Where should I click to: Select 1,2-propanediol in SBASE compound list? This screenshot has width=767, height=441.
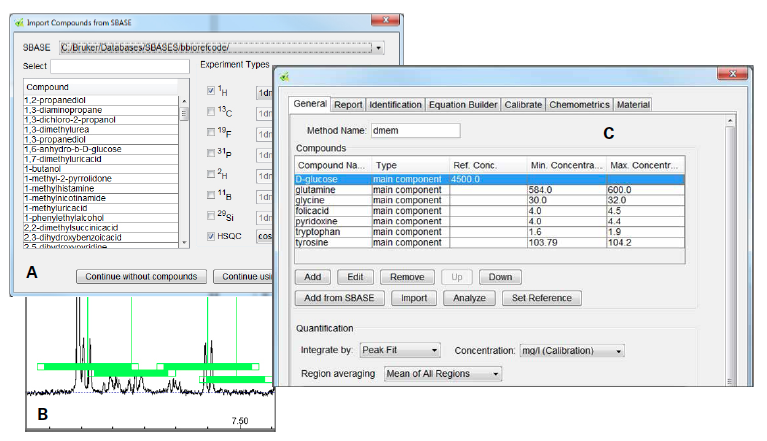[x=101, y=100]
